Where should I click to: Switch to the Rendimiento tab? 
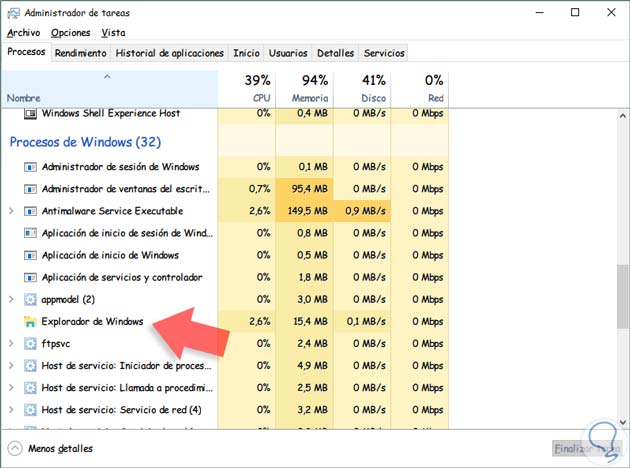pos(81,53)
